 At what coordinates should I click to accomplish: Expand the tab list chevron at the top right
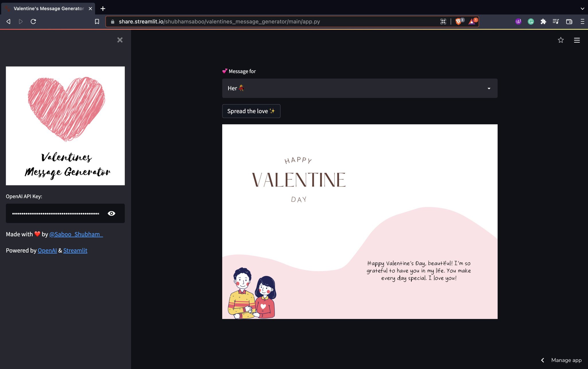click(582, 9)
